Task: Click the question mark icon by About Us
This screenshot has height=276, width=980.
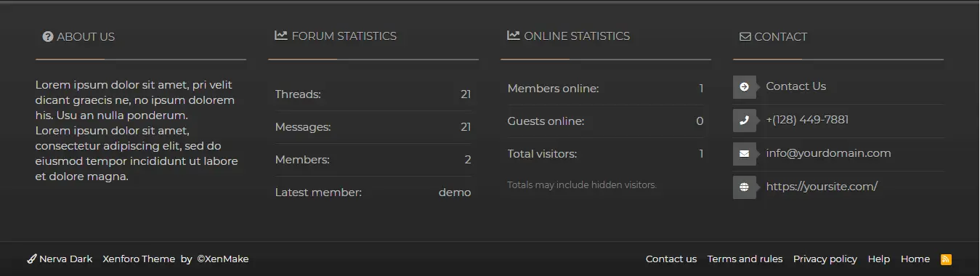Action: point(48,36)
